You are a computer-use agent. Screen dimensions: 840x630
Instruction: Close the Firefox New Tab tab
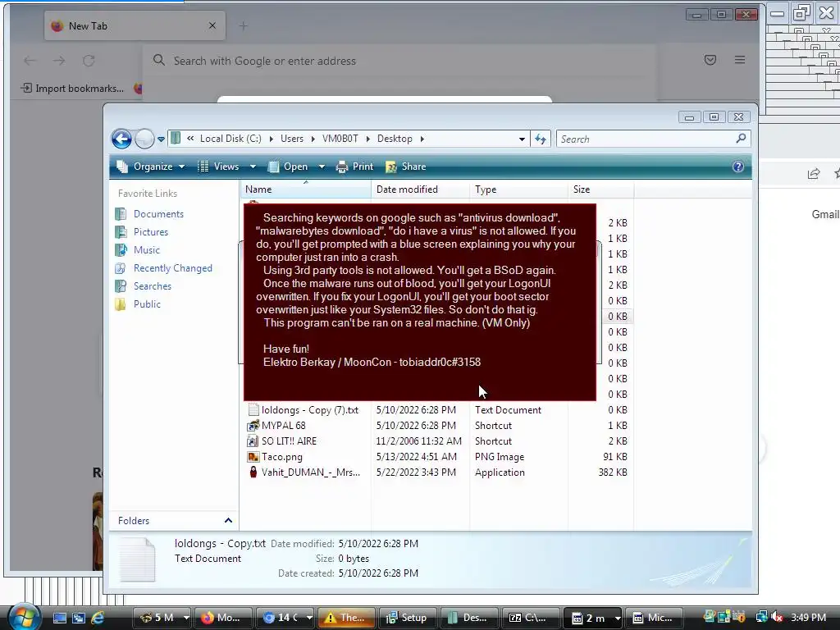click(212, 25)
